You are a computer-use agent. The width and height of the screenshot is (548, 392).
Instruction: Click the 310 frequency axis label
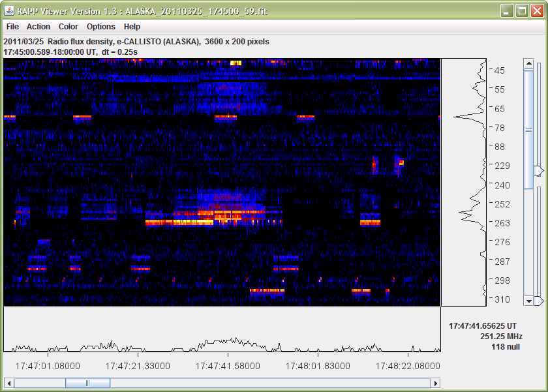click(502, 299)
